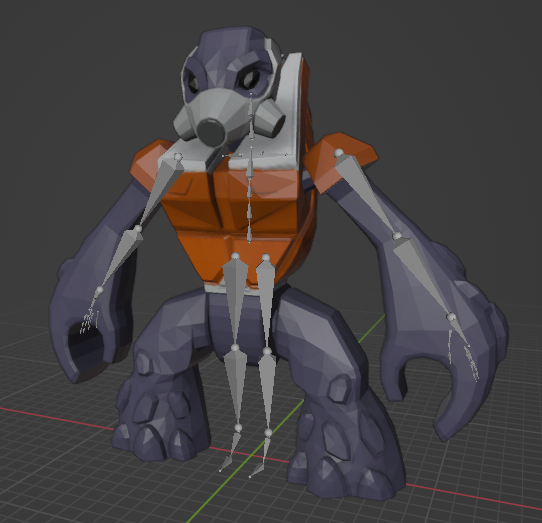The height and width of the screenshot is (523, 542).
Task: Select the elbow joint sphere on screen-right arm
Action: (x=397, y=236)
